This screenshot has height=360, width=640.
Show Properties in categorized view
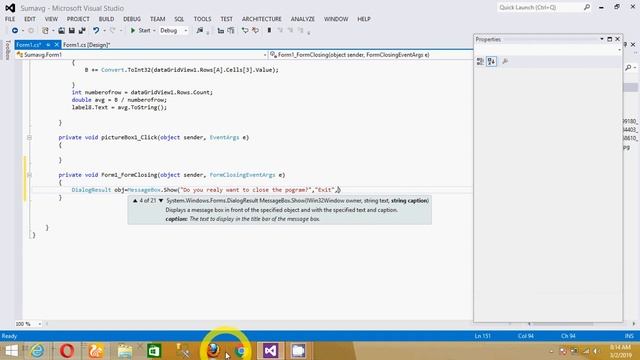(480, 62)
